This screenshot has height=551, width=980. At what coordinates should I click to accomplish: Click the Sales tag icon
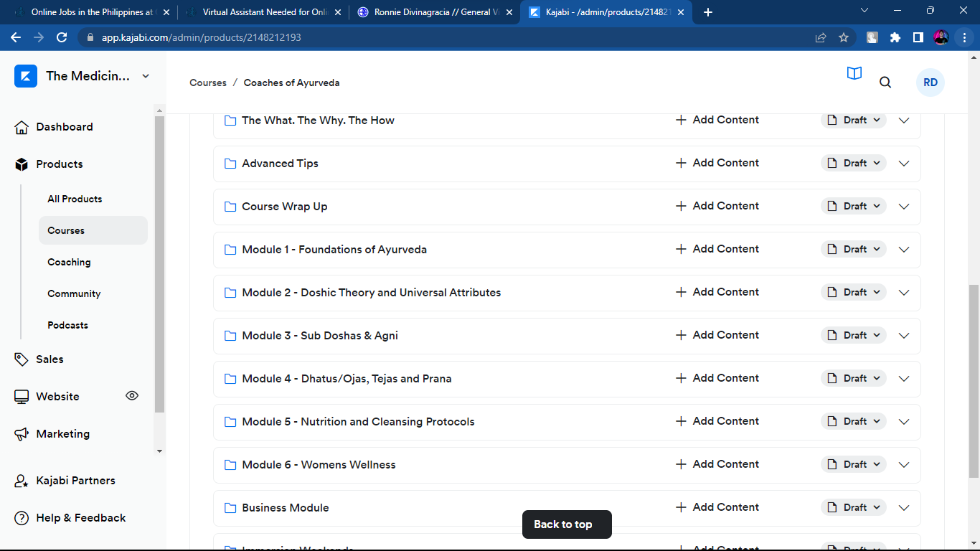pyautogui.click(x=22, y=359)
